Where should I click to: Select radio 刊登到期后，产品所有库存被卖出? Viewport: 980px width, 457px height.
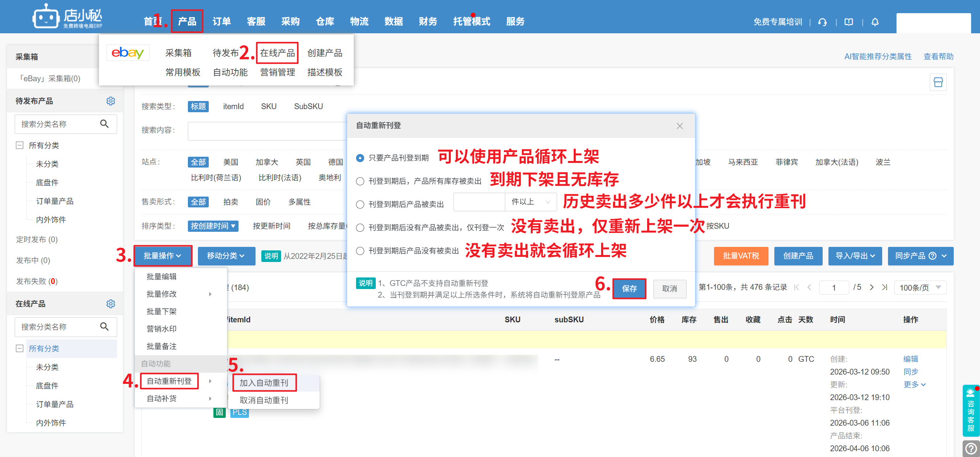coord(360,181)
